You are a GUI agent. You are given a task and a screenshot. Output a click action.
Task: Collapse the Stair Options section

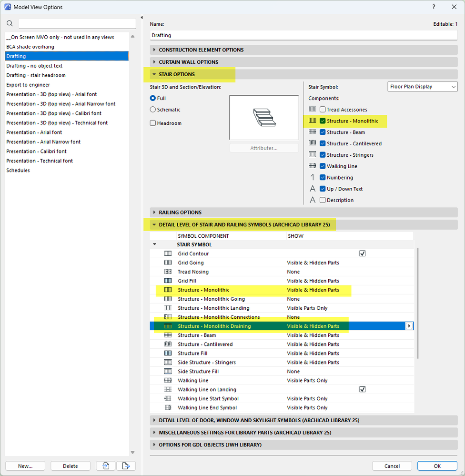303,74
